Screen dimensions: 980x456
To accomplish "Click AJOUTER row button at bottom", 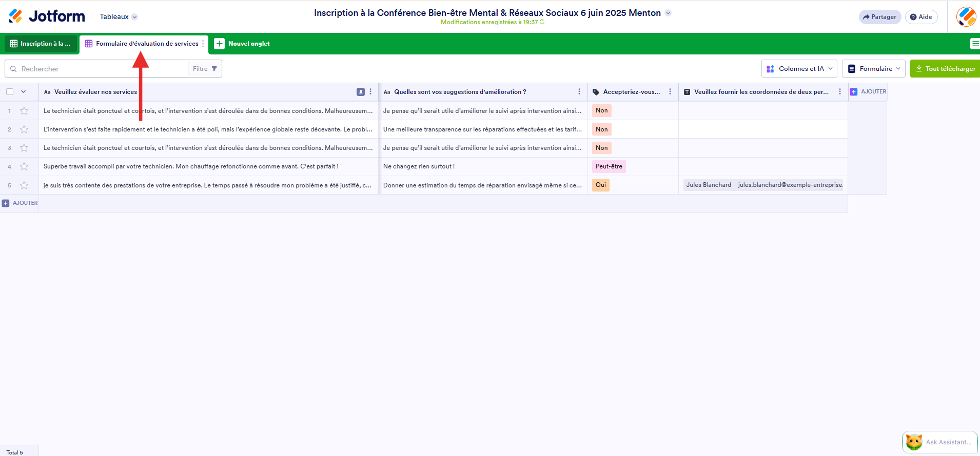I will pos(20,203).
